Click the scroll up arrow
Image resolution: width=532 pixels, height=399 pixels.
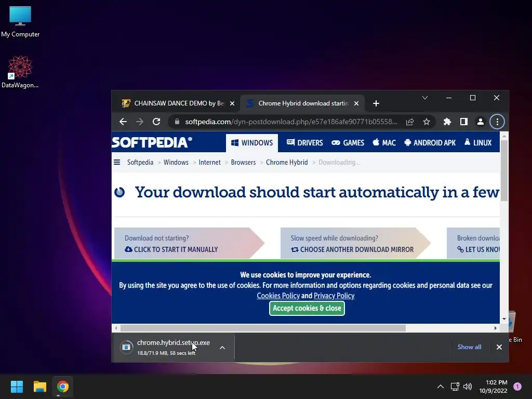[504, 136]
